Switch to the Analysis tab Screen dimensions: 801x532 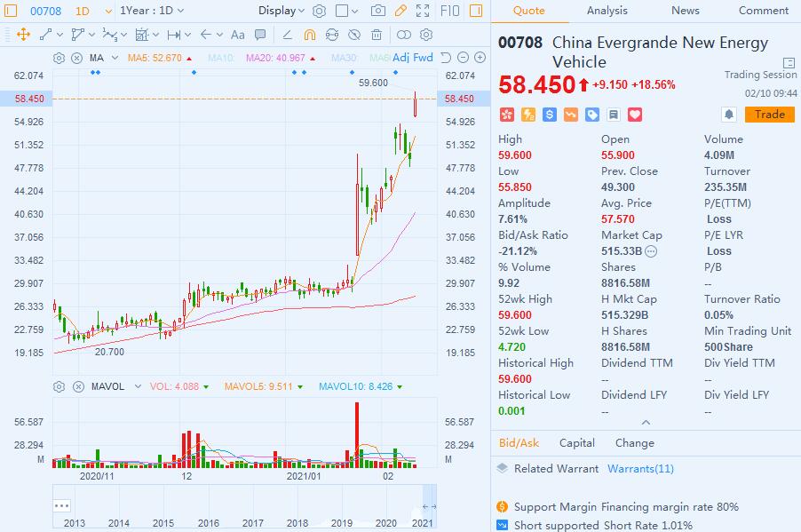[x=607, y=11]
